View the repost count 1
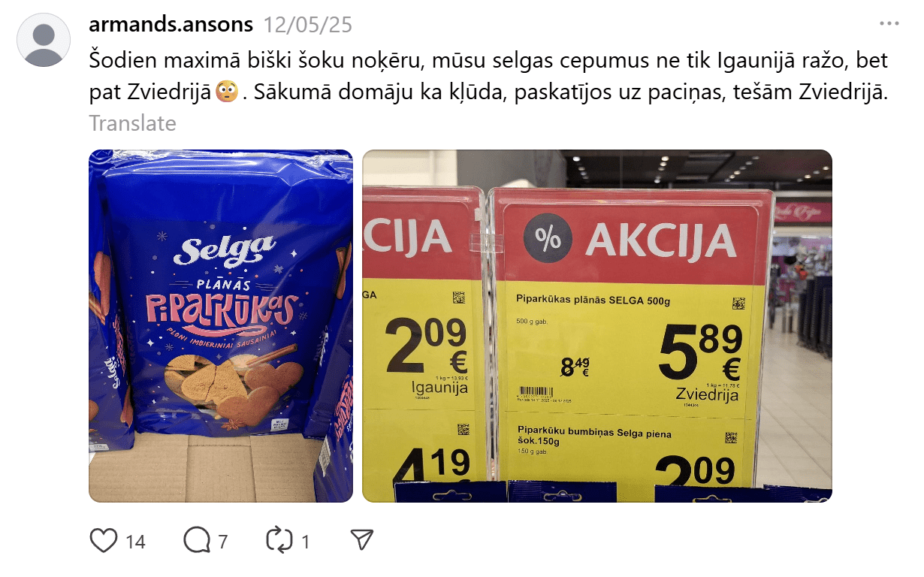Image resolution: width=924 pixels, height=577 pixels. (x=305, y=541)
